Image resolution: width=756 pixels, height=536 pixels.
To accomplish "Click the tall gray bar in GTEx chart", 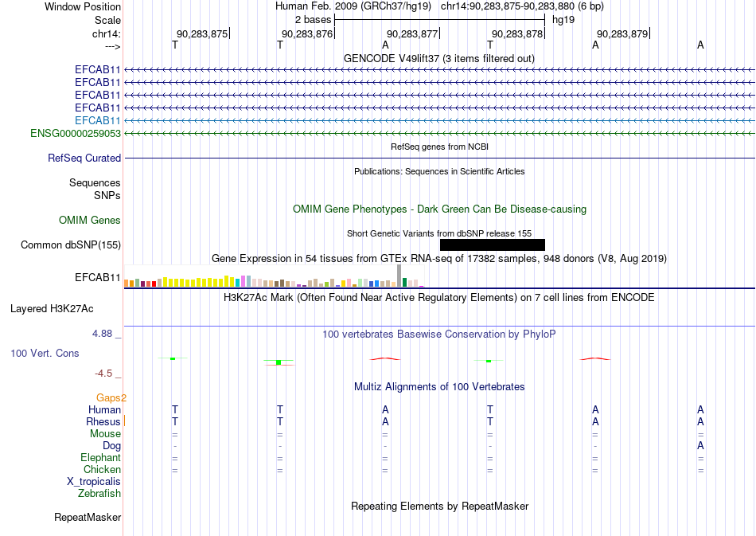I will tap(399, 276).
